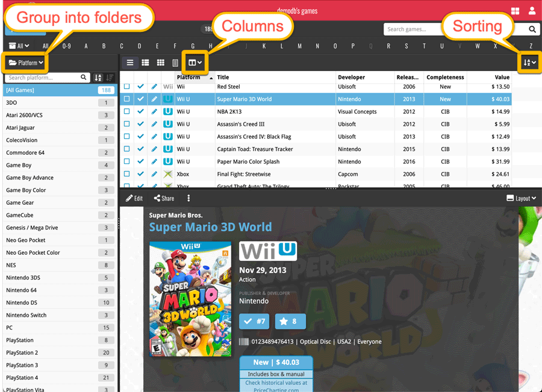Screen dimensions: 542x392
Task: Click the #7 collection index button
Action: [x=254, y=322]
